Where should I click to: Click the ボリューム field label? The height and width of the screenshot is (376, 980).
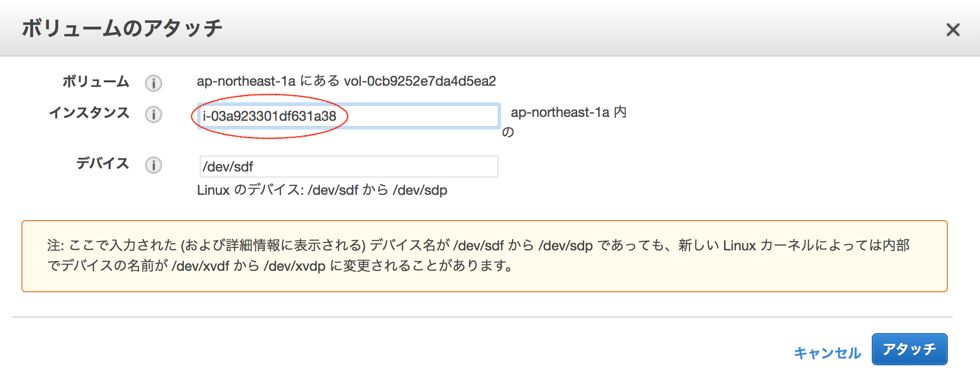[x=96, y=81]
